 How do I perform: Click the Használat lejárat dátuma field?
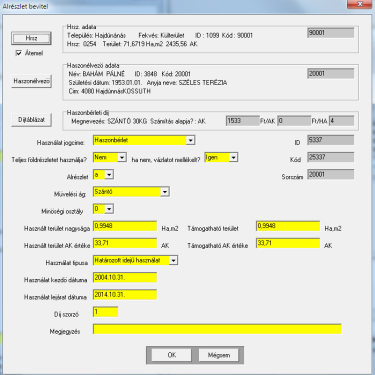(x=125, y=295)
